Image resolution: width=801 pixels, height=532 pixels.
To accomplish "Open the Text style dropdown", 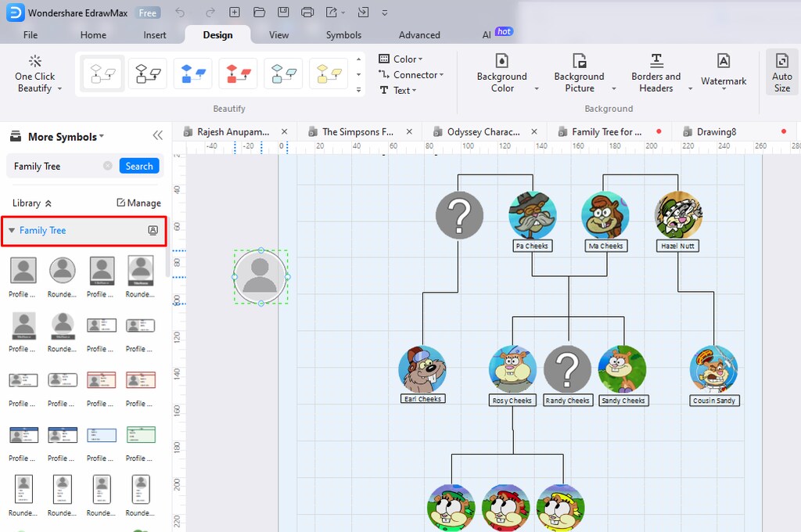I will (x=398, y=91).
